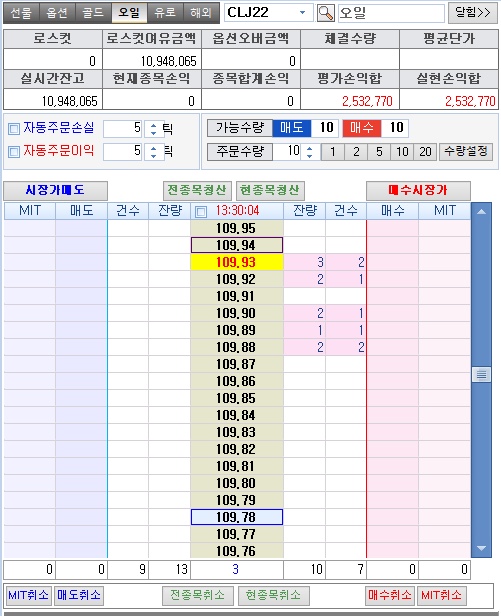Click the vertical scrollbar thumb
501x616 pixels.
(x=481, y=374)
